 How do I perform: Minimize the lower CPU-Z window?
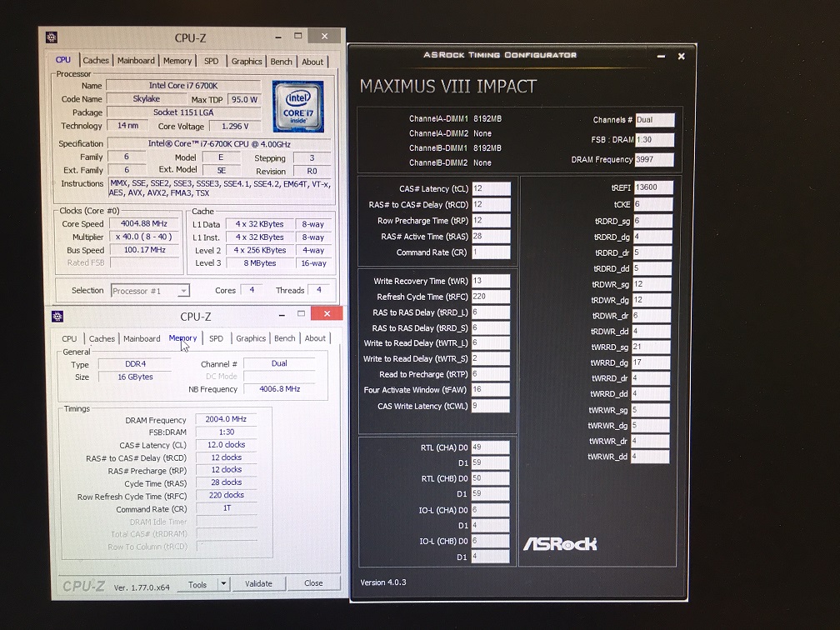click(282, 314)
